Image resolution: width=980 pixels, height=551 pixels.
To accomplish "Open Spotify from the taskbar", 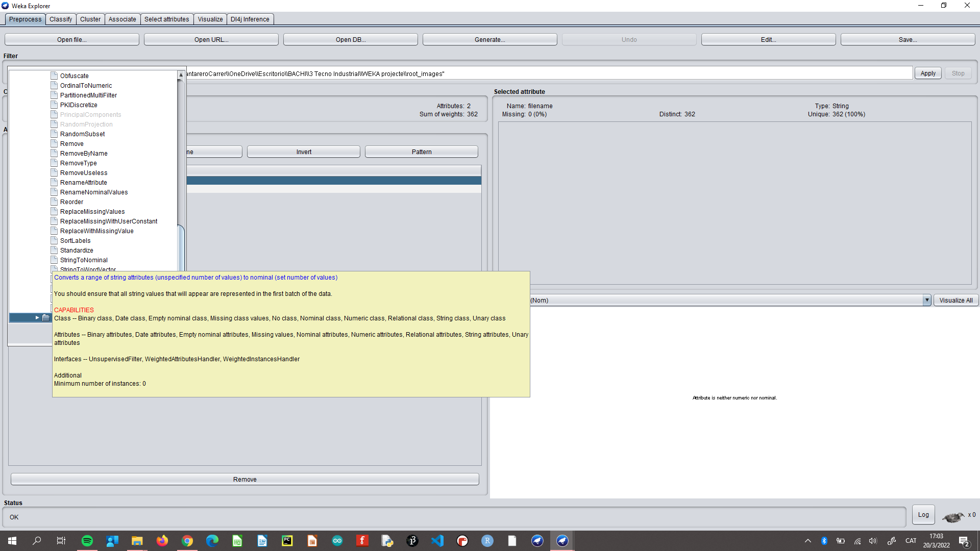I will [87, 541].
